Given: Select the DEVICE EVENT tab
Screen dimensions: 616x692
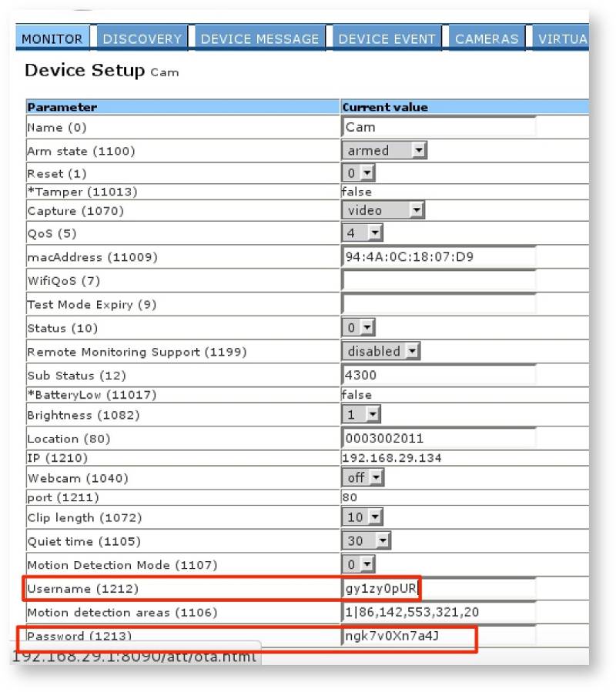Looking at the screenshot, I should (x=387, y=38).
